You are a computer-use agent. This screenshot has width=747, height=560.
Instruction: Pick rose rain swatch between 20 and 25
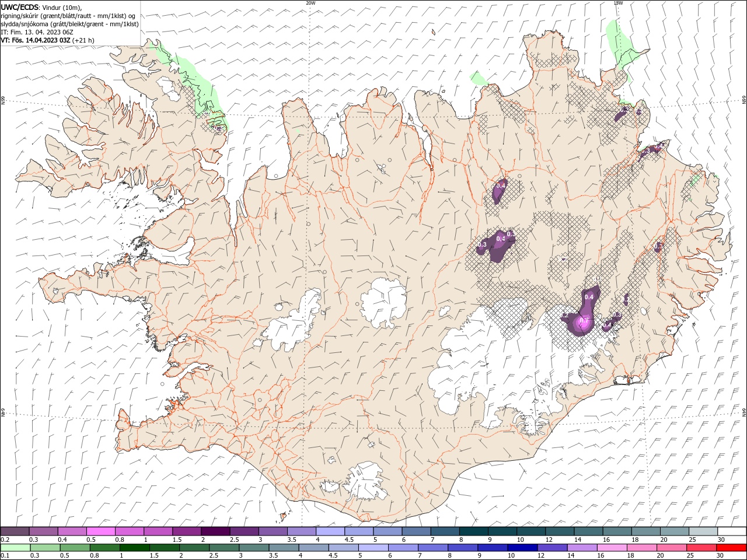[671, 548]
